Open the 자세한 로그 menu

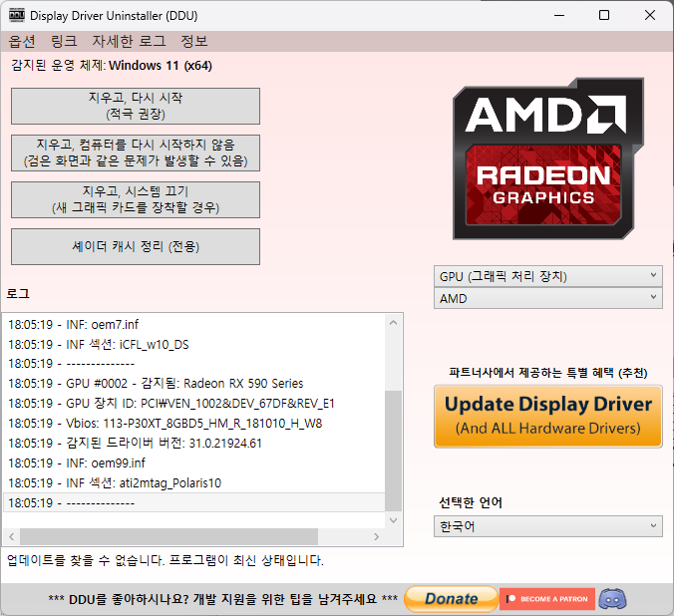pyautogui.click(x=129, y=41)
